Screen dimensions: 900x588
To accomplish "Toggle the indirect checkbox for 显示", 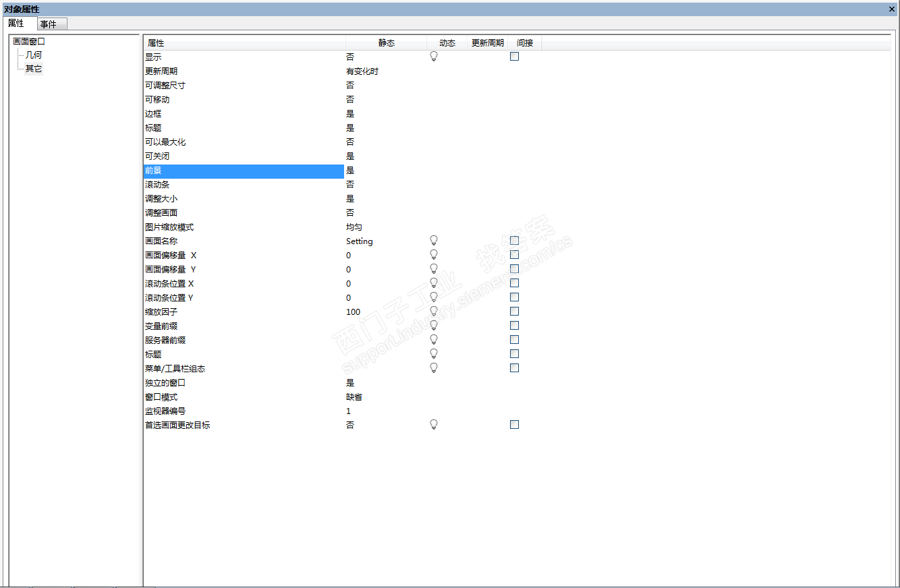I will pyautogui.click(x=514, y=57).
